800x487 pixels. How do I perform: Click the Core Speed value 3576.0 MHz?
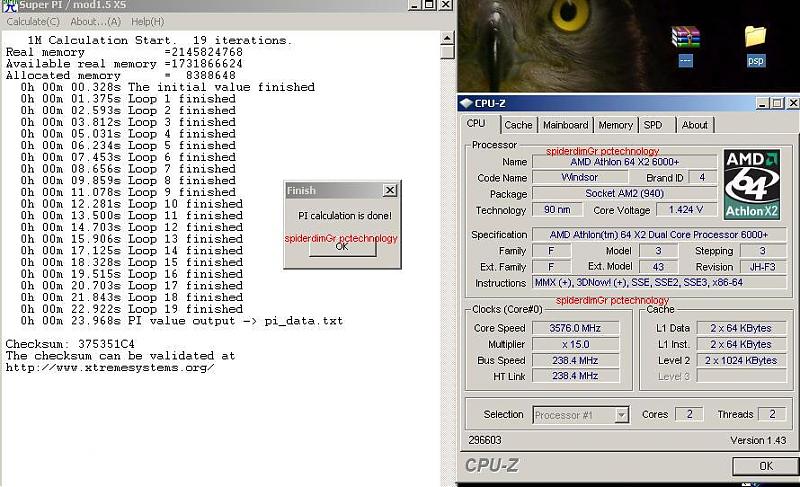(575, 328)
